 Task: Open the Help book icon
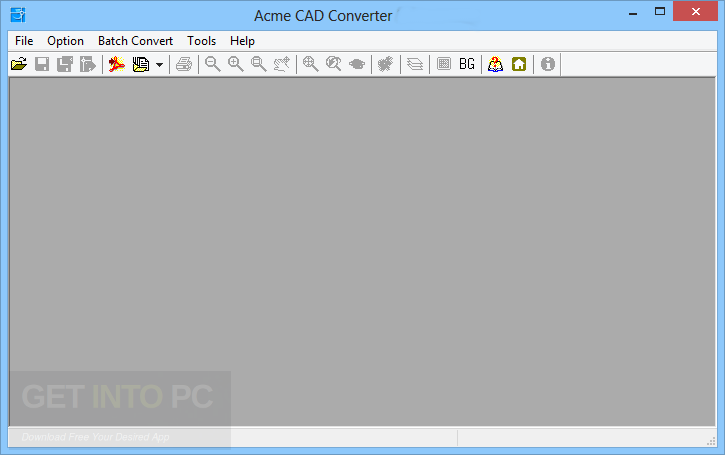click(x=496, y=64)
